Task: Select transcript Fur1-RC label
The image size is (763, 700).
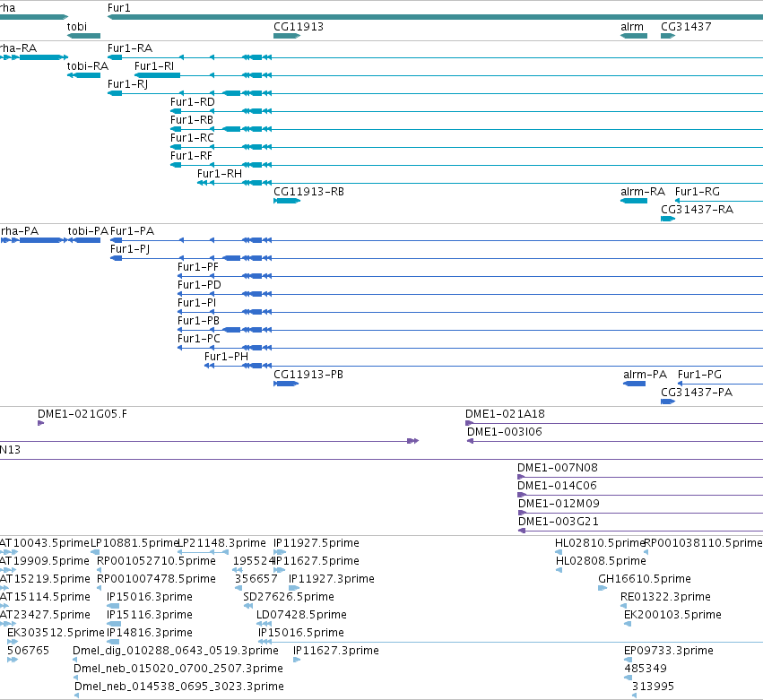Action: (192, 138)
